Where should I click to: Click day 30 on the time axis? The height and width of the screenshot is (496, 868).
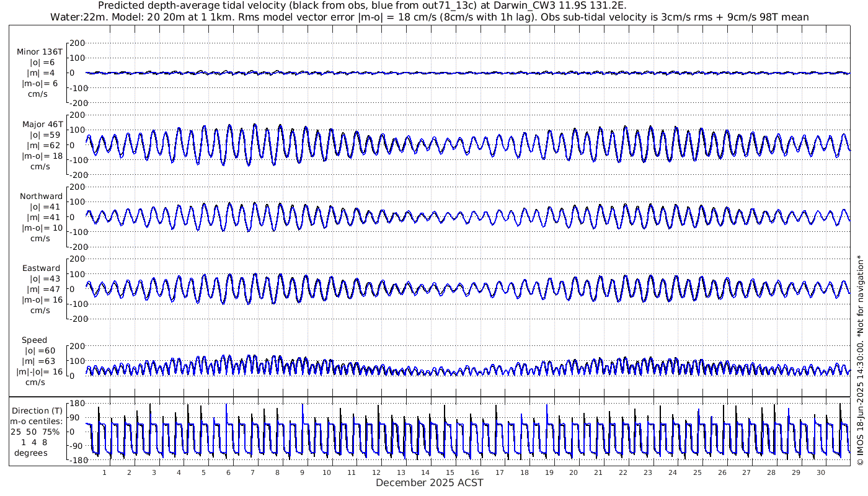(820, 472)
